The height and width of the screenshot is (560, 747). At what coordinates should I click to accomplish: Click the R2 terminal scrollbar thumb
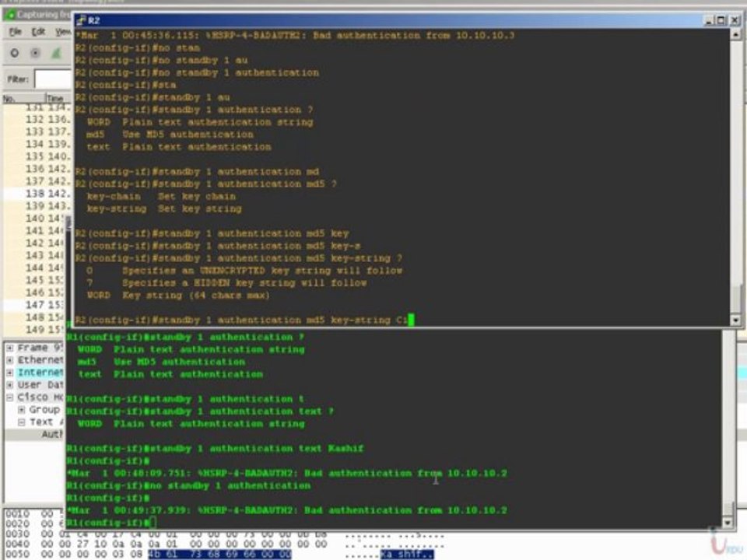735,299
